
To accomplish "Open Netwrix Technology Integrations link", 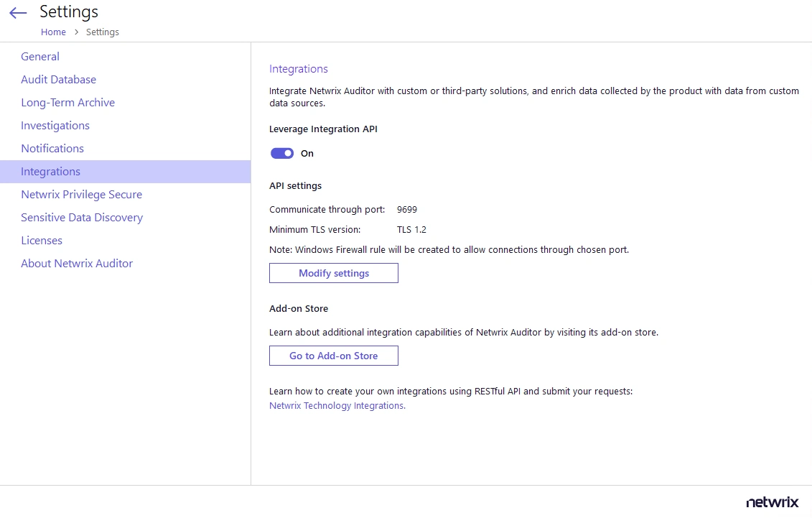I will [x=337, y=406].
